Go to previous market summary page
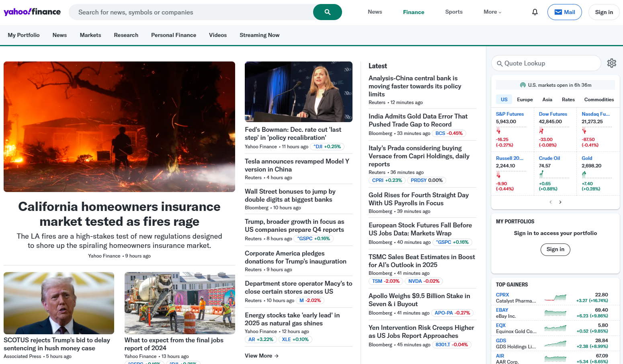Viewport: 623px width, 364px height. pyautogui.click(x=551, y=202)
